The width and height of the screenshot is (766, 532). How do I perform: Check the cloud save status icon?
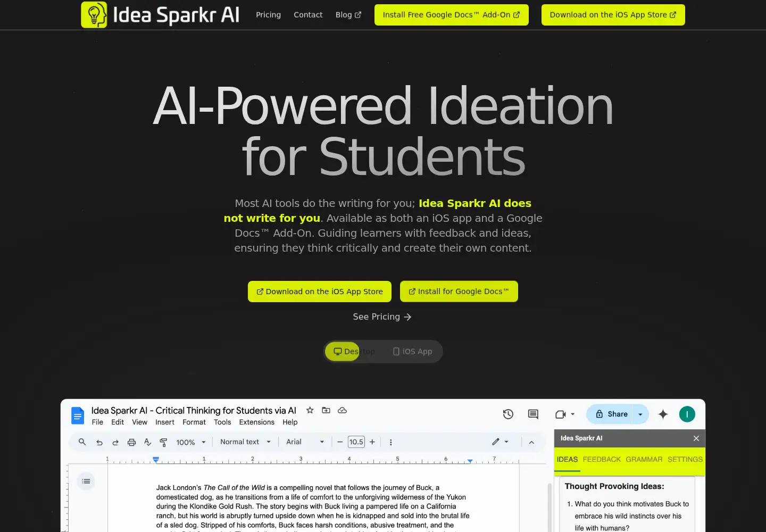tap(342, 410)
